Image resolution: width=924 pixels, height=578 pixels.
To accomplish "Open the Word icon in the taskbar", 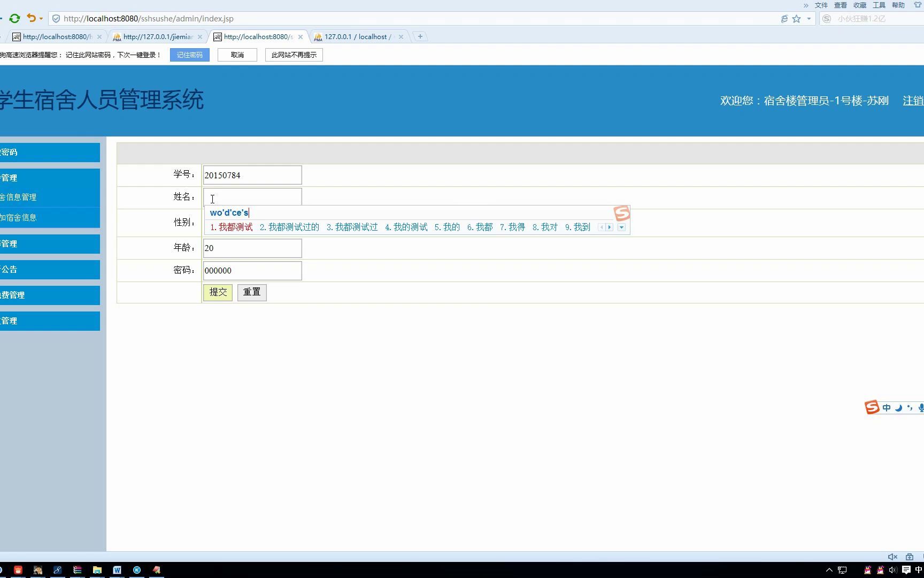I will (117, 570).
